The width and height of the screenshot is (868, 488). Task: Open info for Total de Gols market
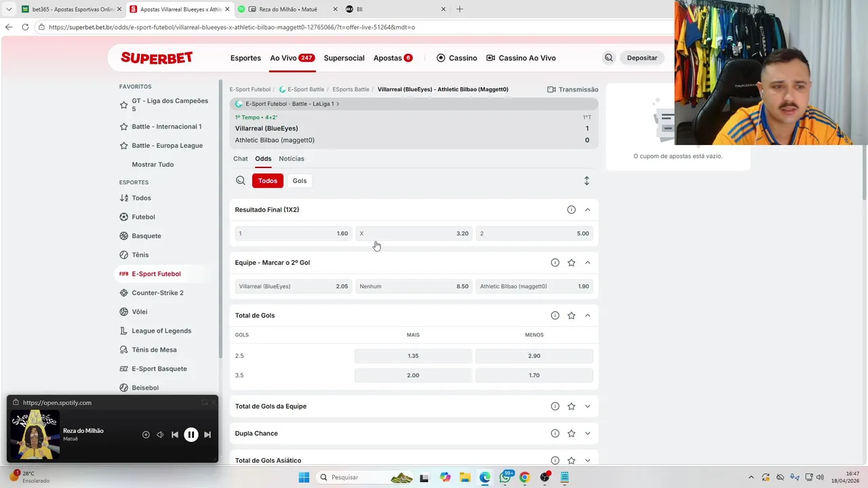coord(555,315)
